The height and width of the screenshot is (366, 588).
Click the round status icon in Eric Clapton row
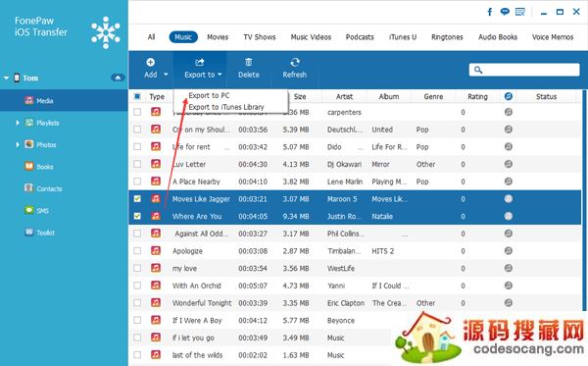[508, 302]
